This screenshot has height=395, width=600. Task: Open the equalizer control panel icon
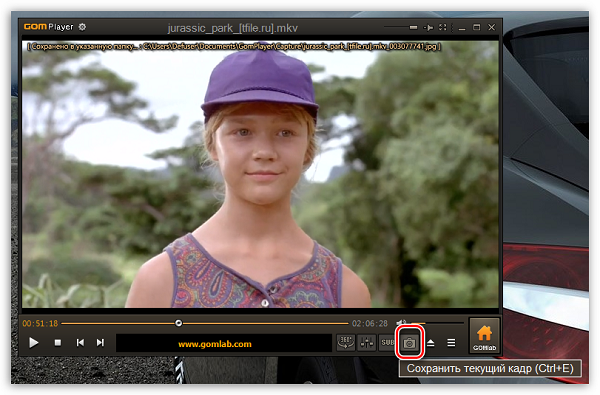coord(367,343)
